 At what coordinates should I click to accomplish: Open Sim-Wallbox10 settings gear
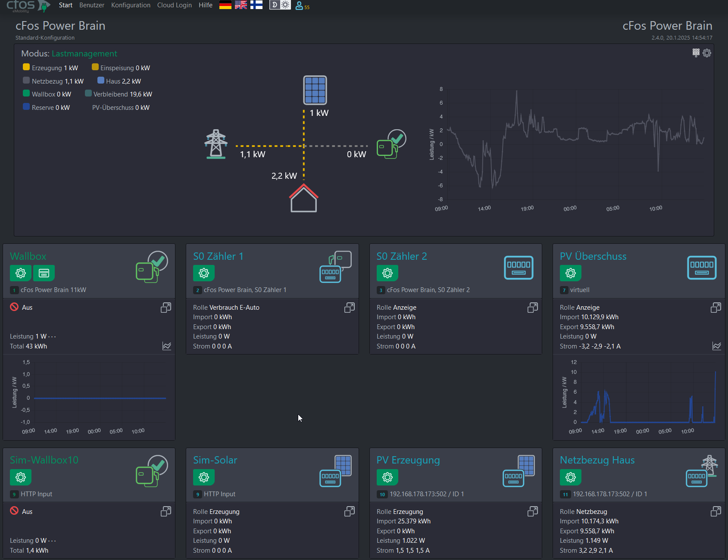[x=21, y=477]
